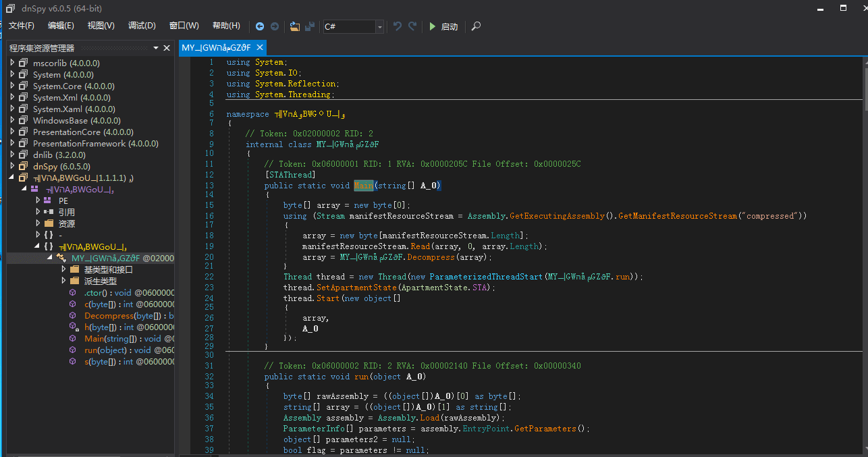Close the 程序集资源管理器 panel
Image resolution: width=868 pixels, height=457 pixels.
[167, 48]
